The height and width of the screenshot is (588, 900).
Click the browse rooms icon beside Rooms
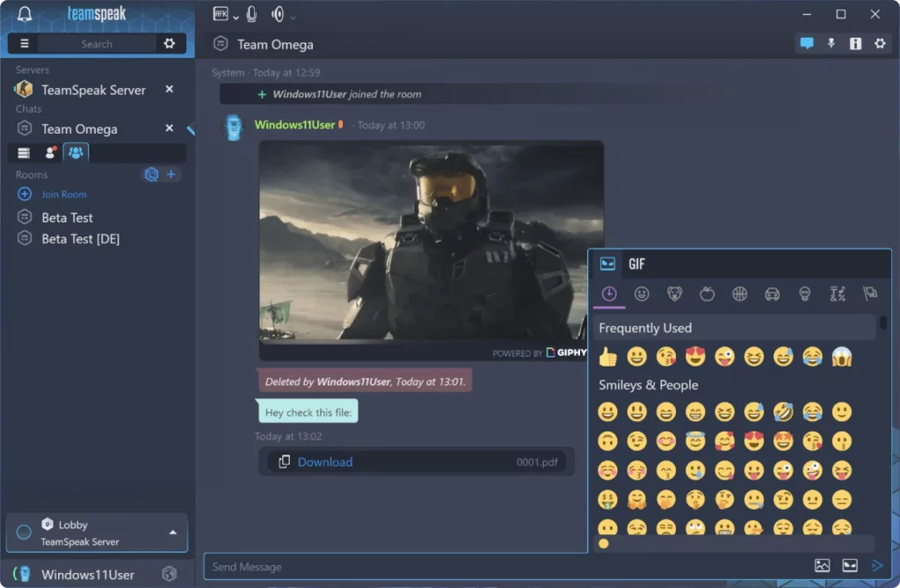151,175
